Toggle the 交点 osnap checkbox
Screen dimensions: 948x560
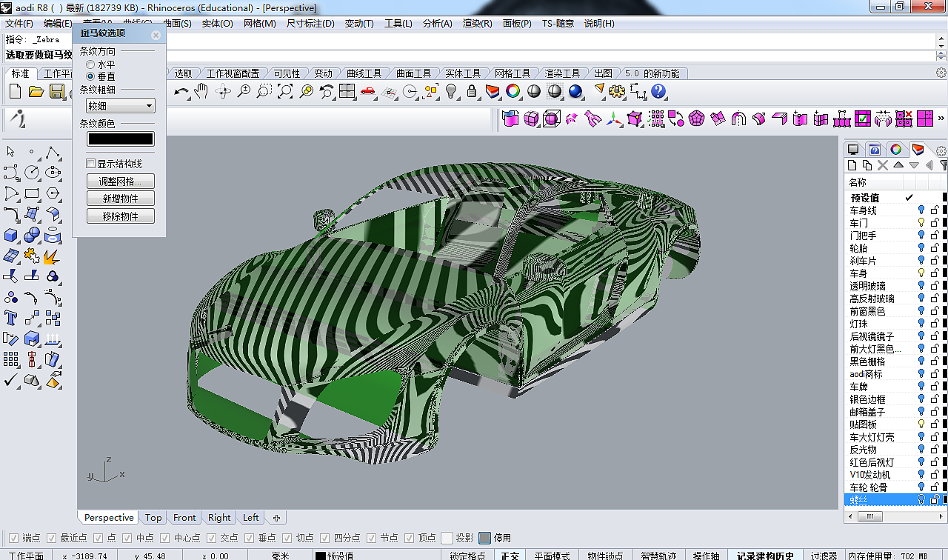click(212, 538)
